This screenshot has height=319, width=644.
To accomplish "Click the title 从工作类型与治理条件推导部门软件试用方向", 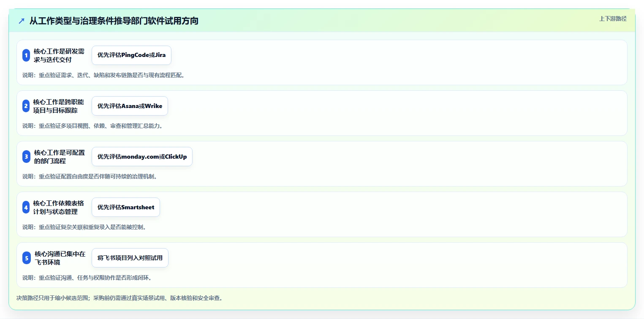I will click(114, 21).
